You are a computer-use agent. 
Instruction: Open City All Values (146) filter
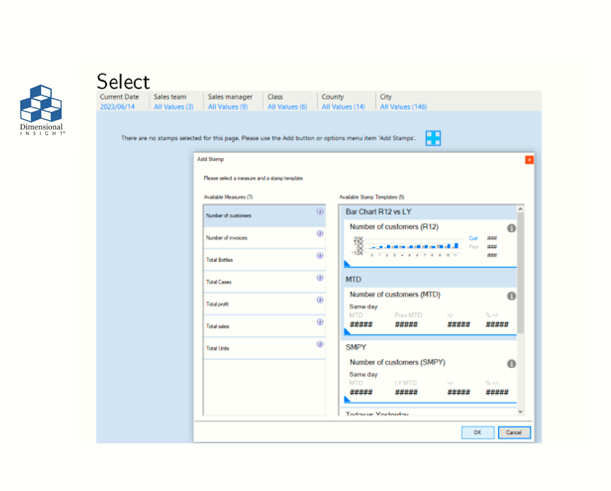point(403,106)
